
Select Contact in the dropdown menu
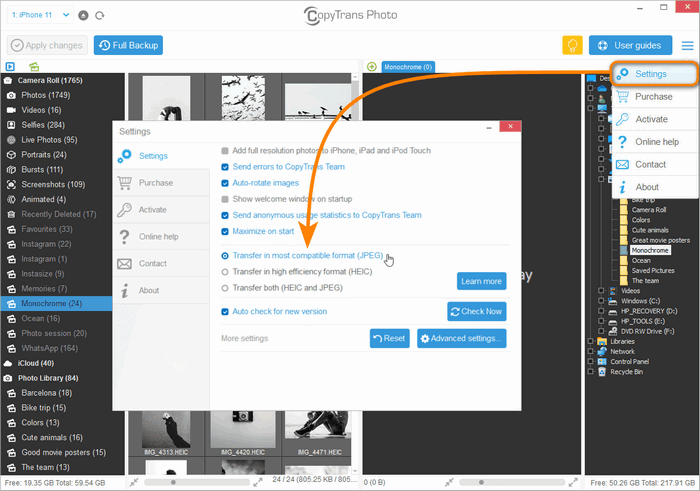coord(654,164)
